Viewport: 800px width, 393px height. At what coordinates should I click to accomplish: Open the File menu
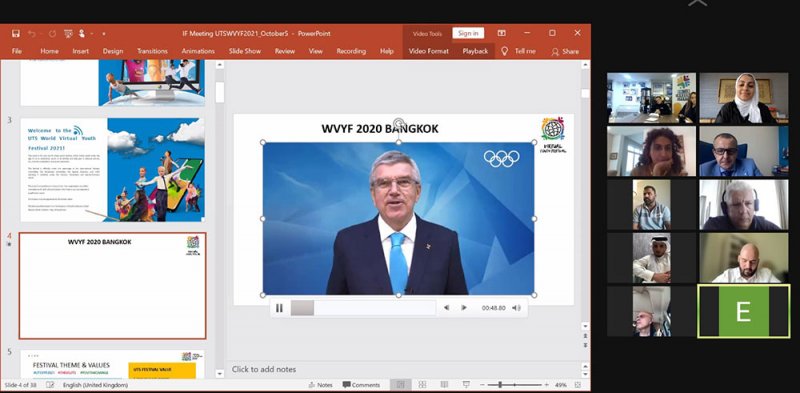(x=17, y=51)
